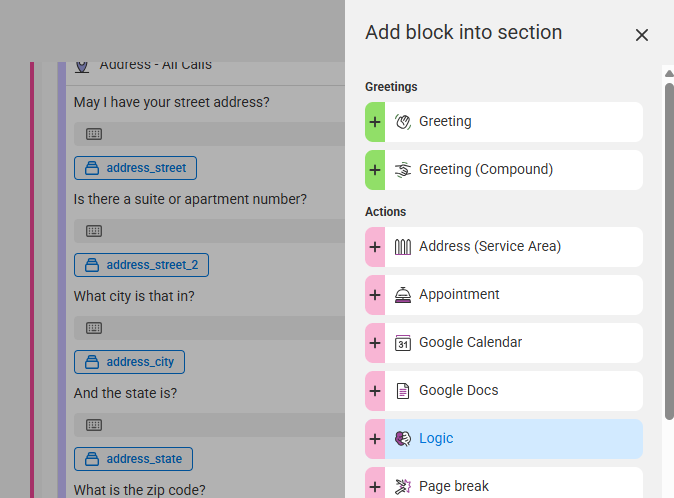Add a Page break block via plus

[375, 486]
